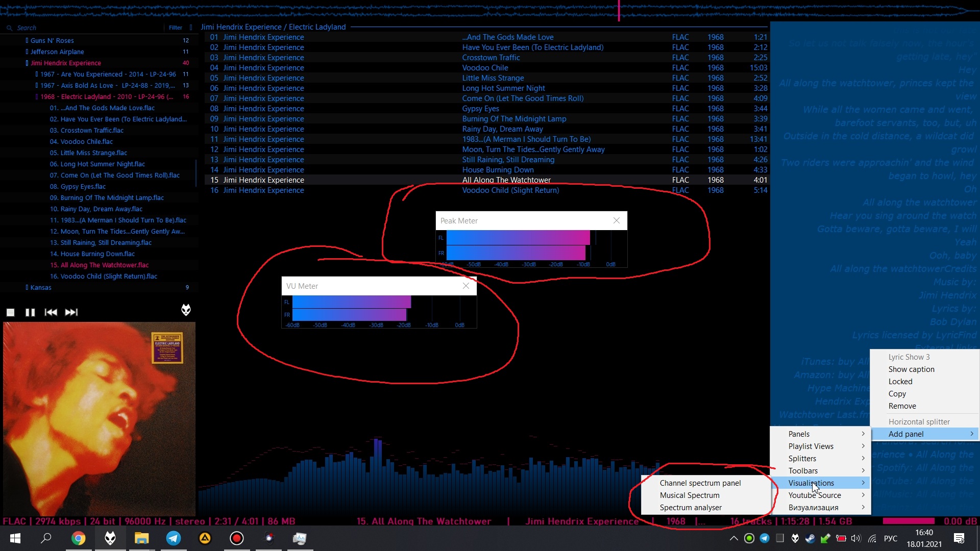
Task: Click the Stop playback button
Action: pos(10,312)
